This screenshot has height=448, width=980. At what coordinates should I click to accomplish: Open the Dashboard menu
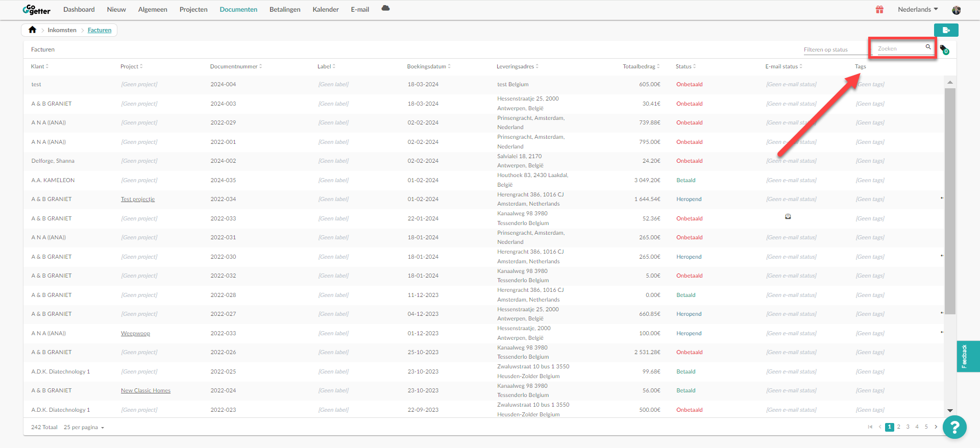(79, 10)
